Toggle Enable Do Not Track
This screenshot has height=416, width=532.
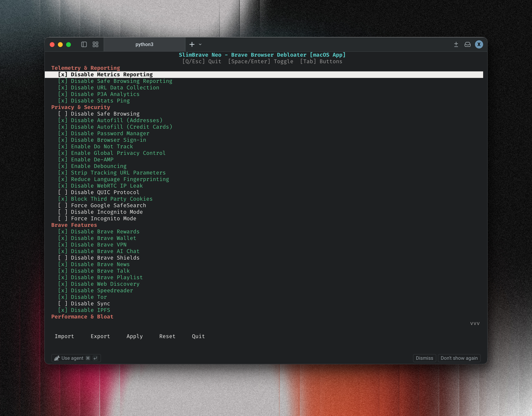point(95,147)
